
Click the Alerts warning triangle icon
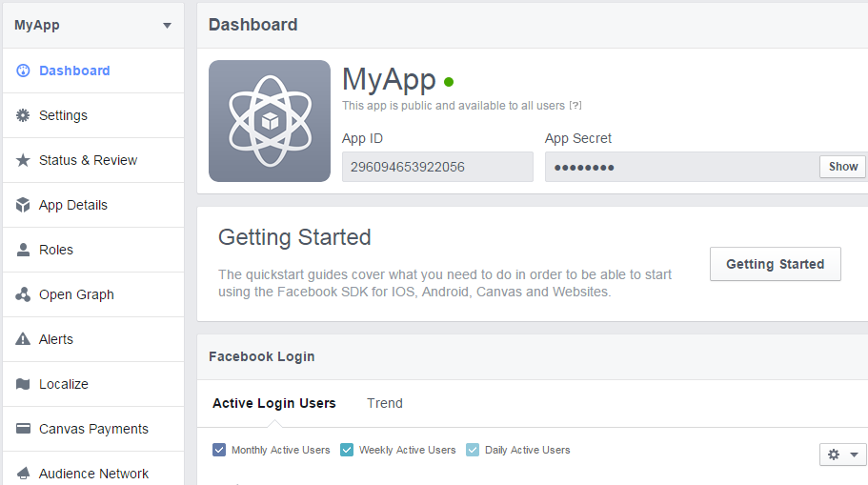coord(23,339)
